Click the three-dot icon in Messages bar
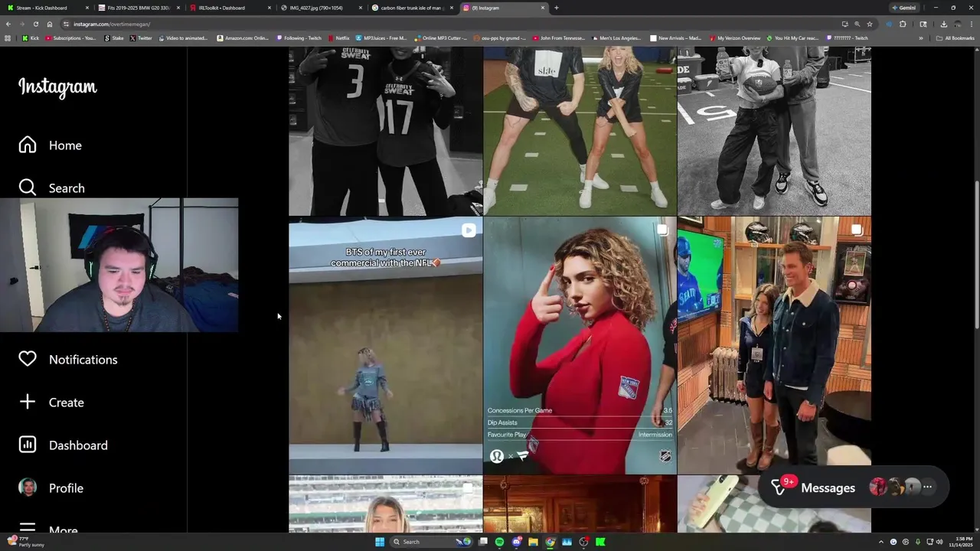The width and height of the screenshot is (980, 551). 927,487
